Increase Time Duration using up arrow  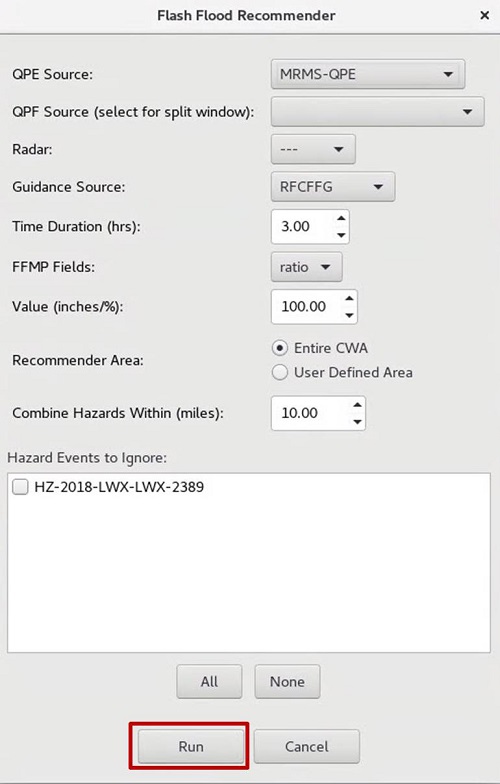tap(341, 218)
